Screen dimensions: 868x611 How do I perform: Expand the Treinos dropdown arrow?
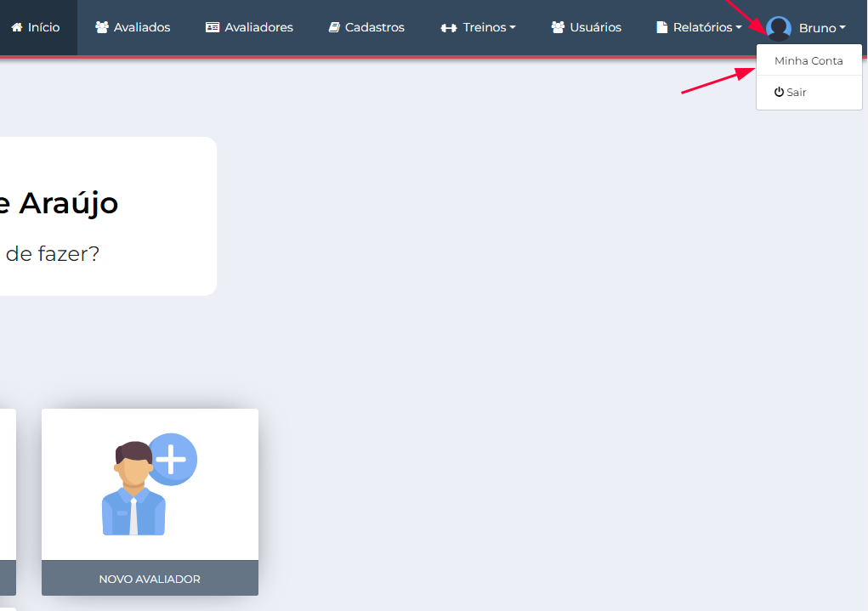[513, 28]
